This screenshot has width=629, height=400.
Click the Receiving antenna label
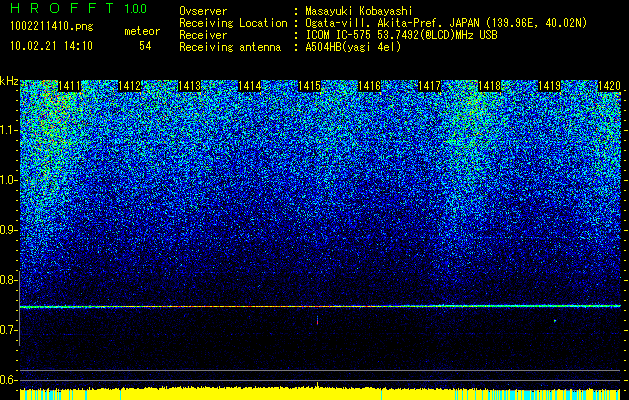coord(230,47)
